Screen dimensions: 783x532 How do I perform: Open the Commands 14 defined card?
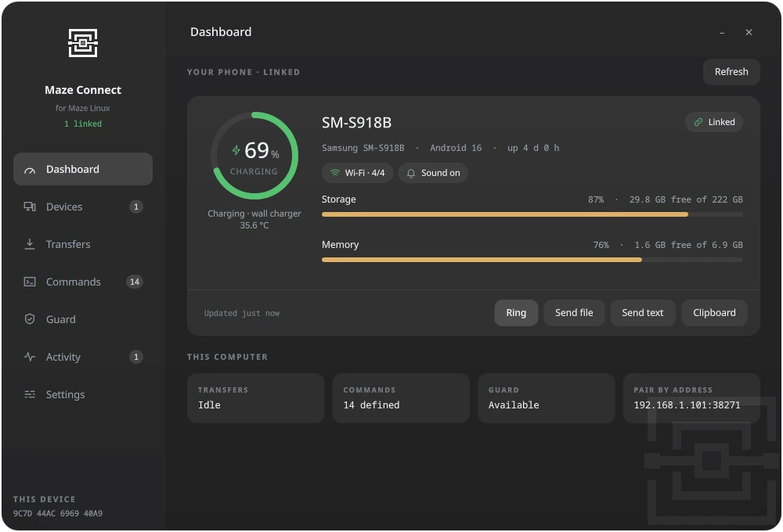(401, 398)
